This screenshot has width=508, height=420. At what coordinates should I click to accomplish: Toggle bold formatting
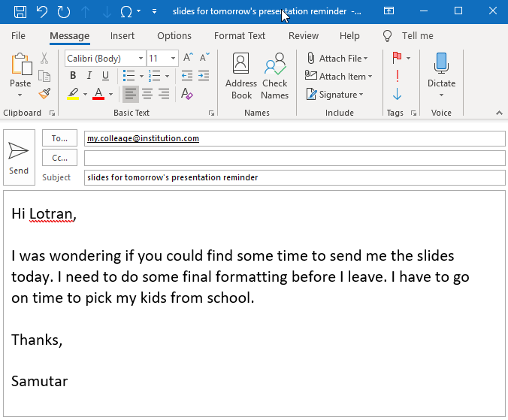[x=73, y=76]
